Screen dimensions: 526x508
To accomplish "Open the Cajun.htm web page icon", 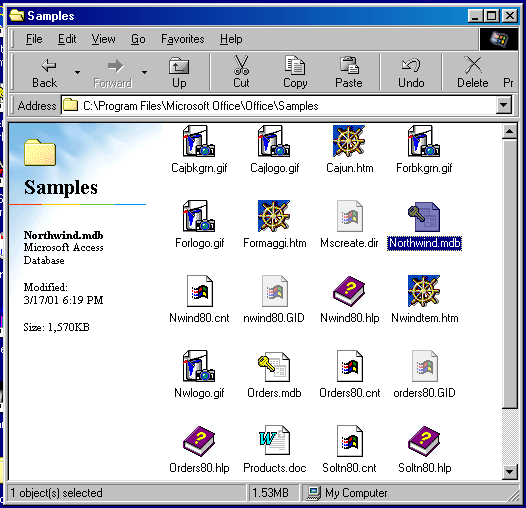I will (x=349, y=141).
